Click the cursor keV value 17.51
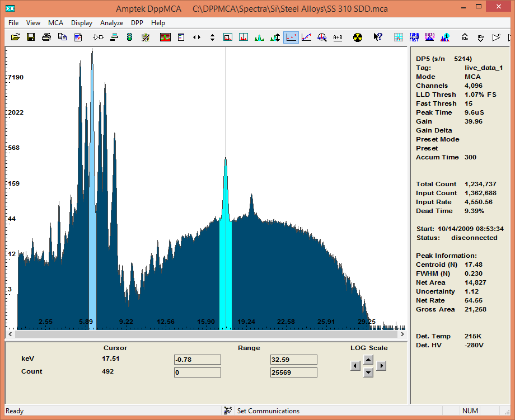Image resolution: width=515 pixels, height=420 pixels. (110, 358)
